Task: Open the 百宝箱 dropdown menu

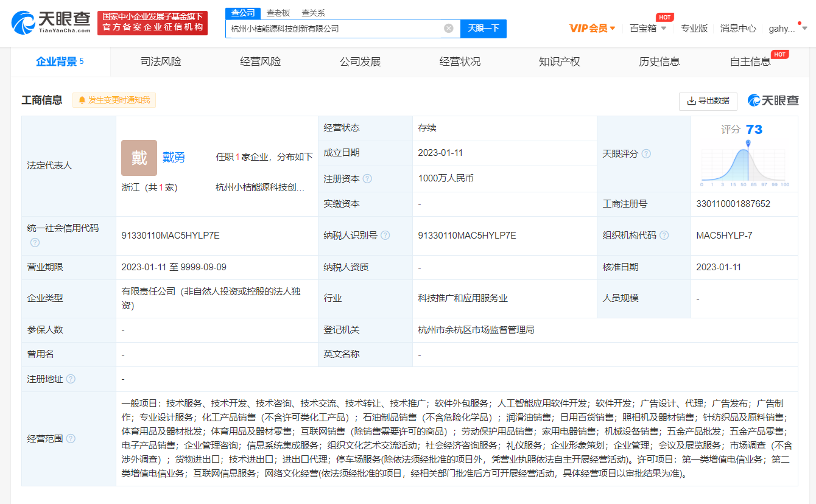Action: coord(648,28)
